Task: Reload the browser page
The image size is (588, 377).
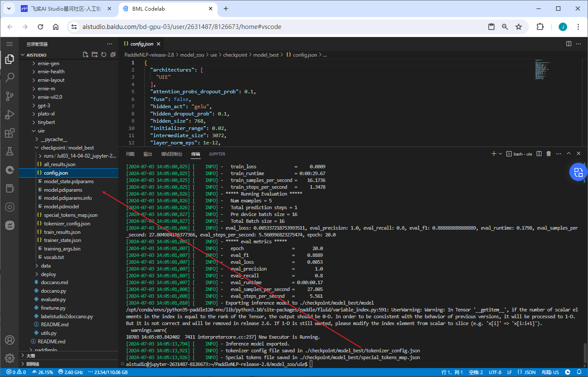Action: [x=40, y=26]
